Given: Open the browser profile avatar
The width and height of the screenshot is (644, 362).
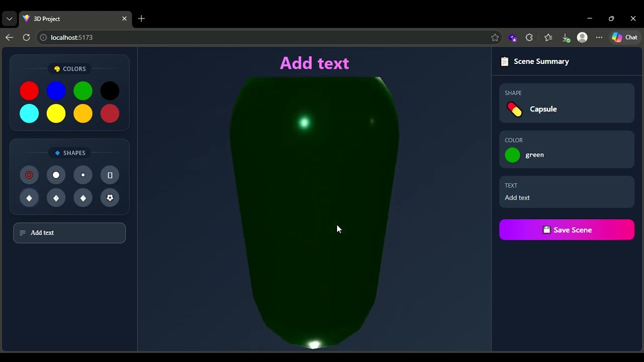Looking at the screenshot, I should click(582, 37).
